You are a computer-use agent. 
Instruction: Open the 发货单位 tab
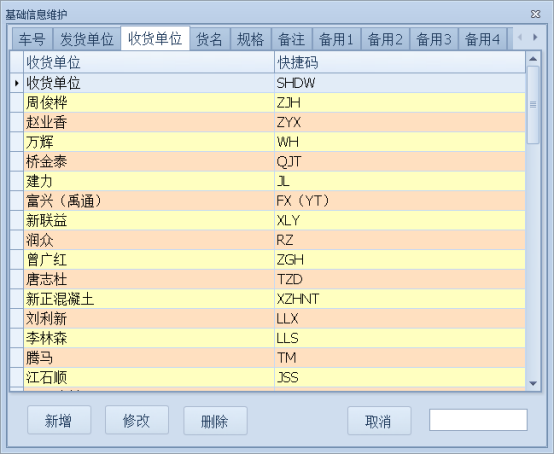[x=87, y=39]
